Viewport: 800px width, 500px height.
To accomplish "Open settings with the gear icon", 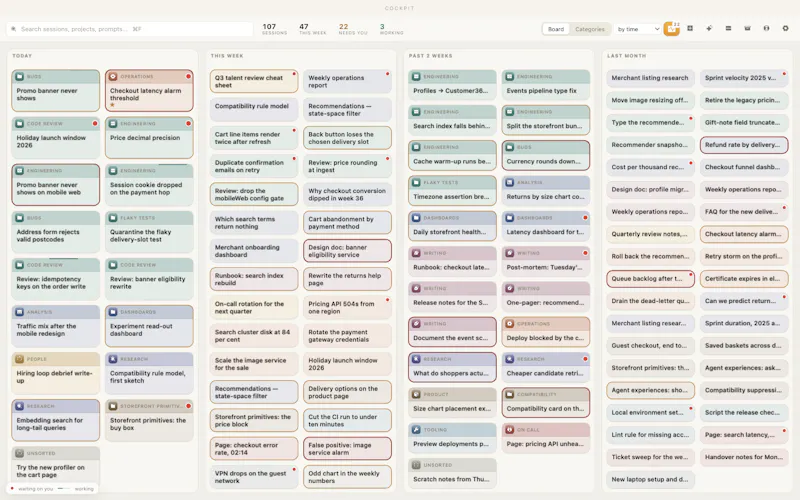I will click(x=785, y=29).
